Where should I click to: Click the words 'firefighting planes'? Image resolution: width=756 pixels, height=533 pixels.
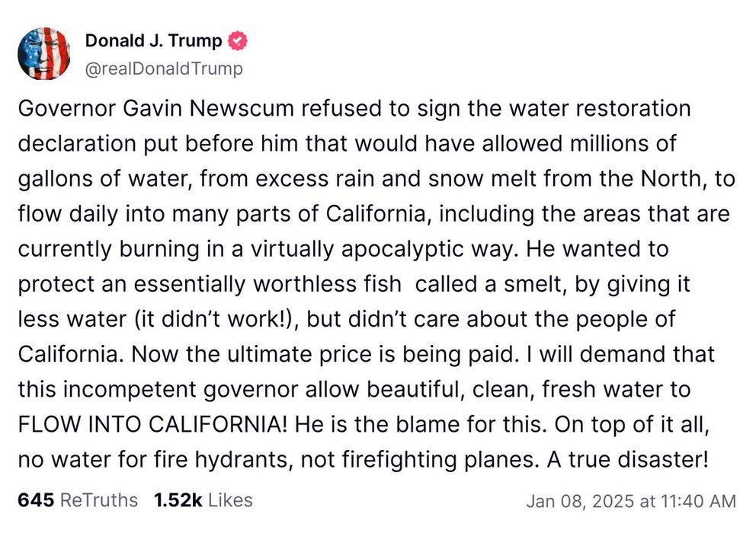coord(405,459)
